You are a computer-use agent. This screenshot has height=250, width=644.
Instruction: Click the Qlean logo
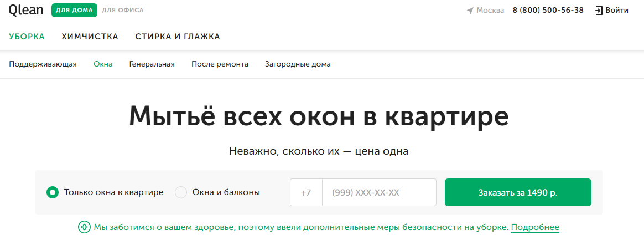pyautogui.click(x=26, y=11)
